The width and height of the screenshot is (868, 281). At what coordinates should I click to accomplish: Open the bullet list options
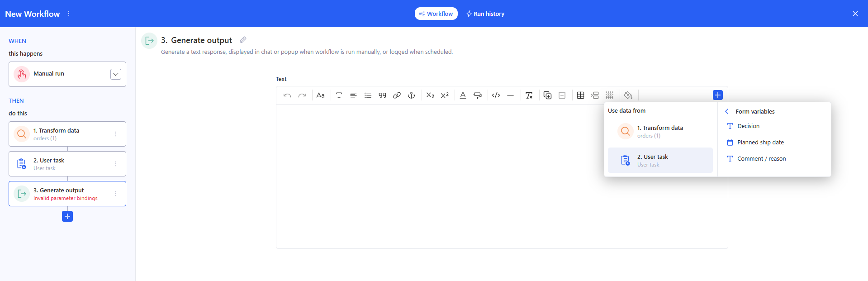pyautogui.click(x=368, y=95)
